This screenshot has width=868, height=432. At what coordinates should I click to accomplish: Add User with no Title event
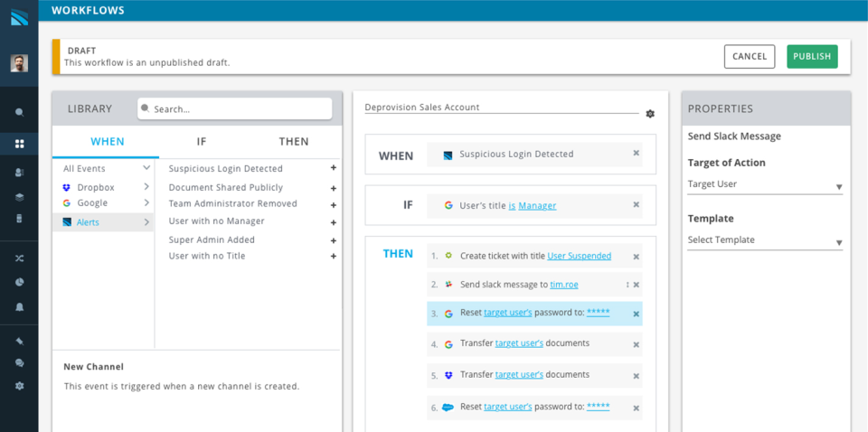334,256
